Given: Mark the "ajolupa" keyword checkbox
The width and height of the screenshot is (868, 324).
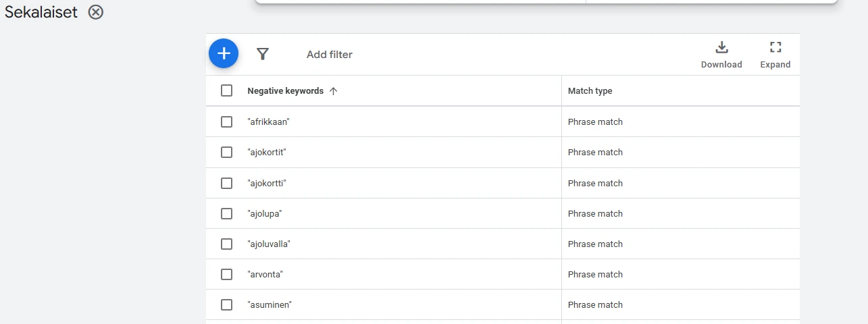Looking at the screenshot, I should 227,213.
